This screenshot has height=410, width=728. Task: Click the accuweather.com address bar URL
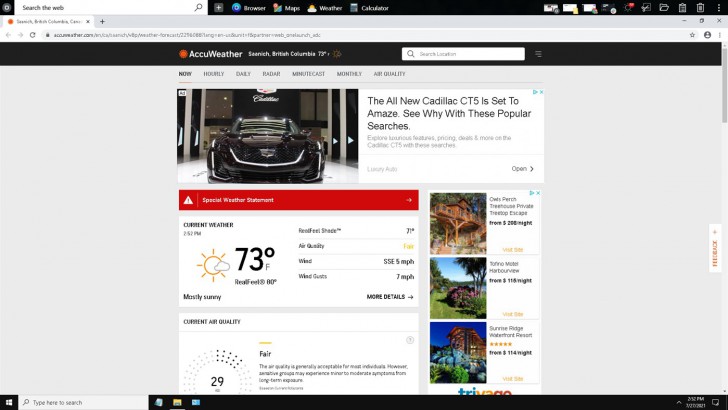pyautogui.click(x=187, y=35)
